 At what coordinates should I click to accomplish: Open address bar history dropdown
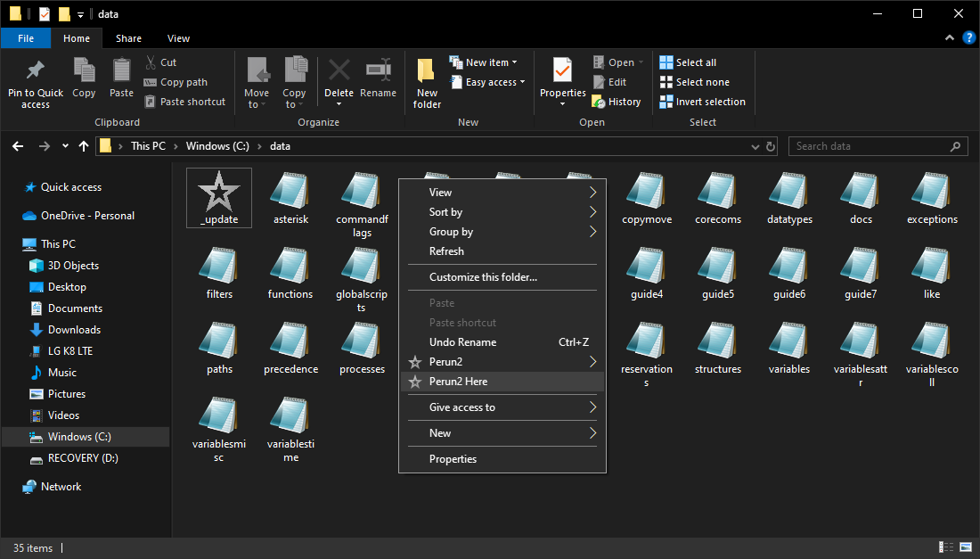coord(755,146)
